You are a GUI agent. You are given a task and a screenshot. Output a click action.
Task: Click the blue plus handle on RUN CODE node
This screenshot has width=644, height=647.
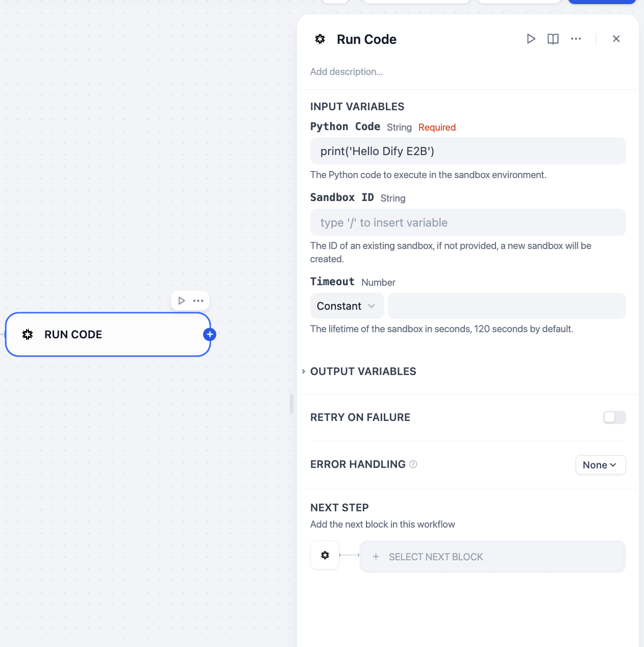click(210, 334)
